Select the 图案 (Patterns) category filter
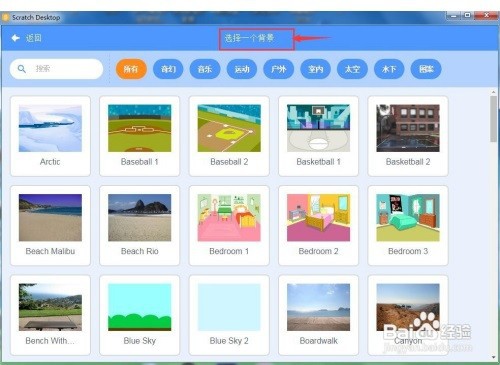 426,69
